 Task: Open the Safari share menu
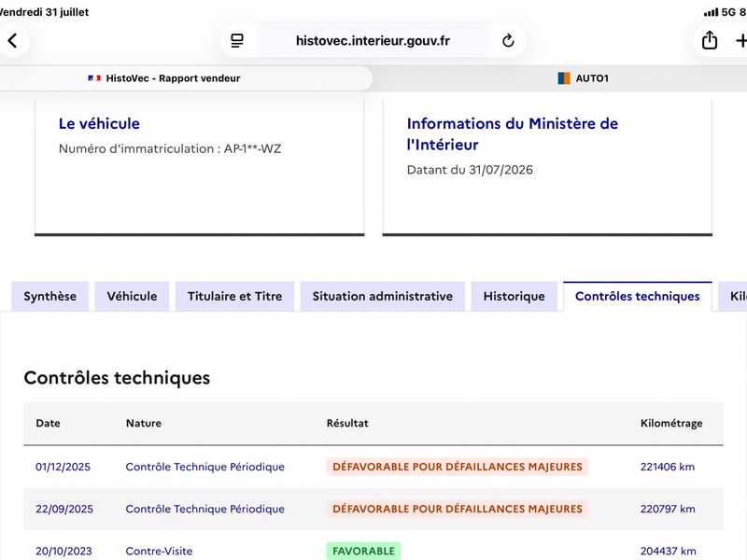click(x=710, y=40)
